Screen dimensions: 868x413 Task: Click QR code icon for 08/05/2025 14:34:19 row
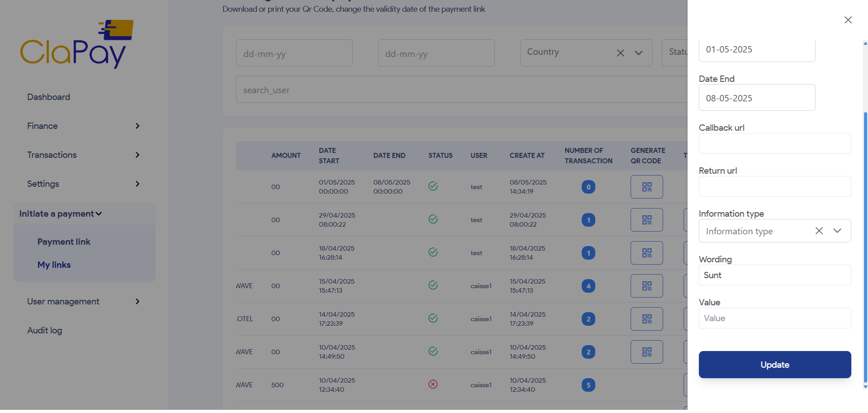click(x=646, y=187)
